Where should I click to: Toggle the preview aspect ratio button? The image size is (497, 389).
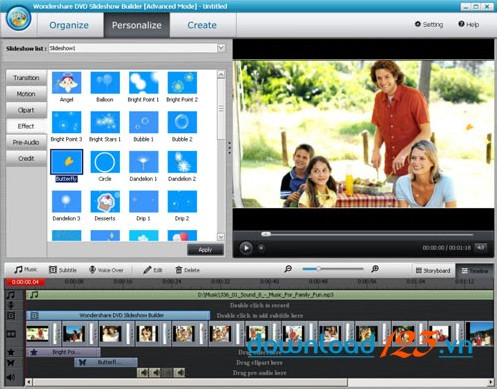point(480,247)
